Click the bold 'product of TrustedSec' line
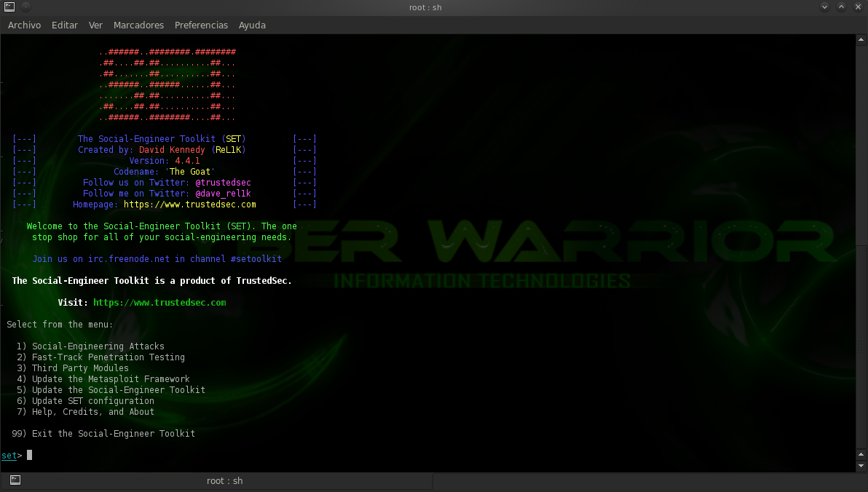 coord(152,281)
